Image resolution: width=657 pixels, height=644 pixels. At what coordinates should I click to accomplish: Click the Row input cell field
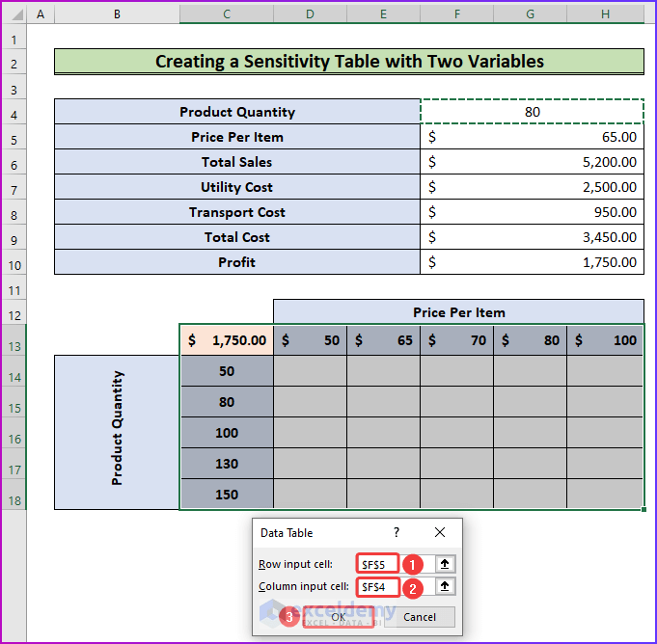396,564
